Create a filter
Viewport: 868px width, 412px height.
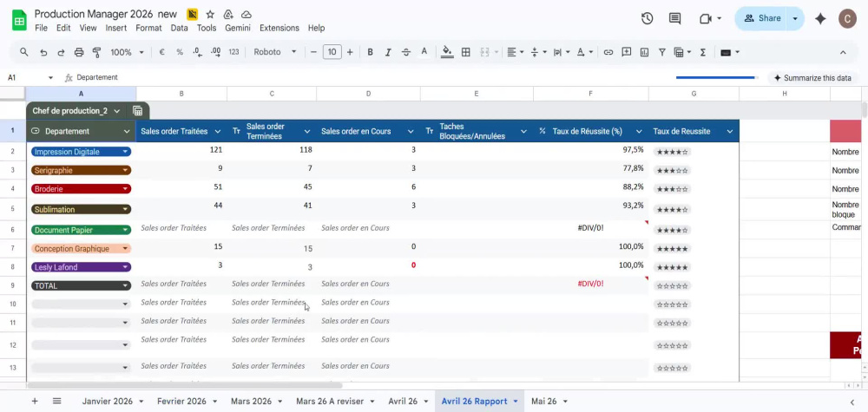pos(662,52)
